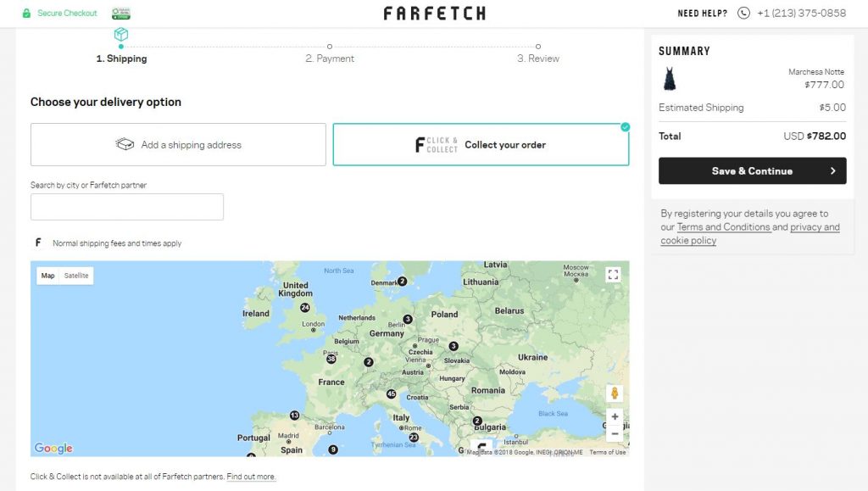The image size is (868, 491).
Task: Go to step 3. Review
Action: click(x=538, y=59)
